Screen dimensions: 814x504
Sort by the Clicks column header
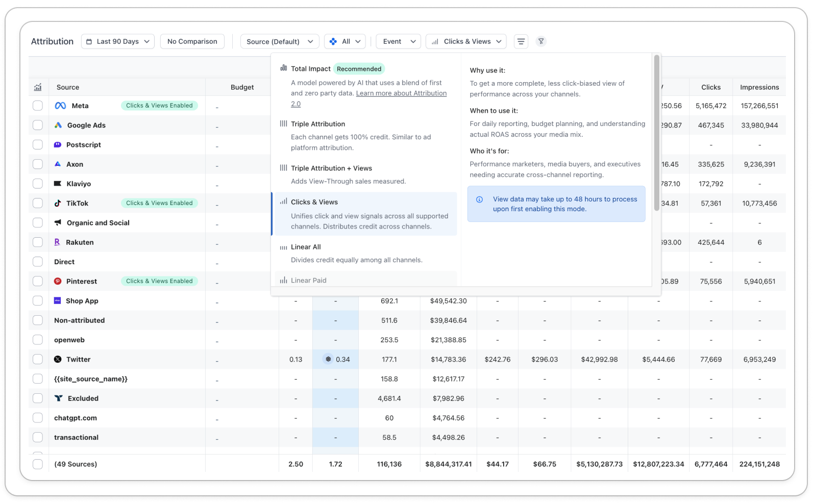point(711,87)
